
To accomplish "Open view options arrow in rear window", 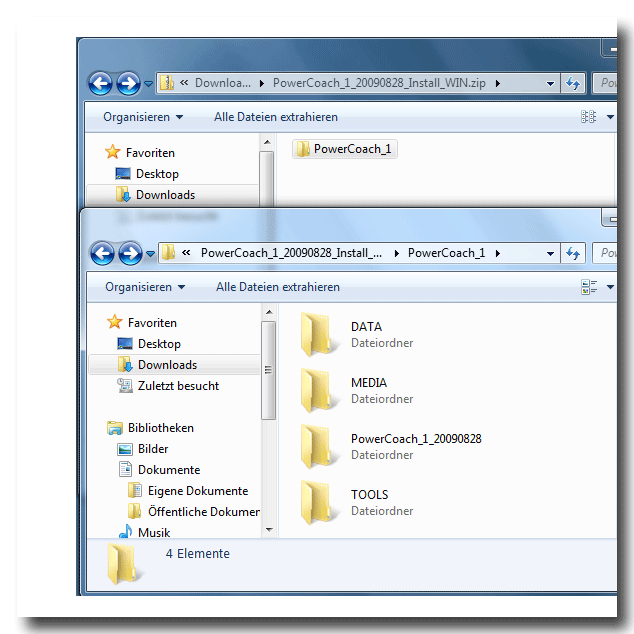I will [x=610, y=117].
